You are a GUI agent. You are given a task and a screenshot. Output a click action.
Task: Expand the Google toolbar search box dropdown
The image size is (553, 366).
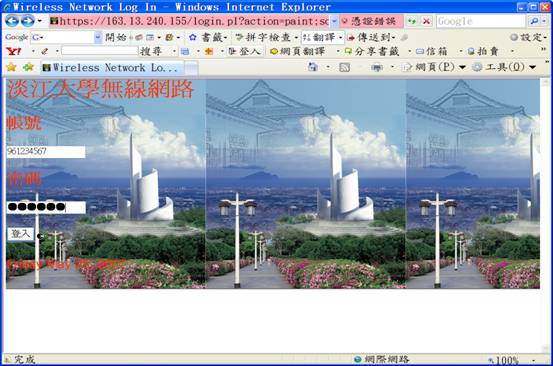click(x=98, y=37)
